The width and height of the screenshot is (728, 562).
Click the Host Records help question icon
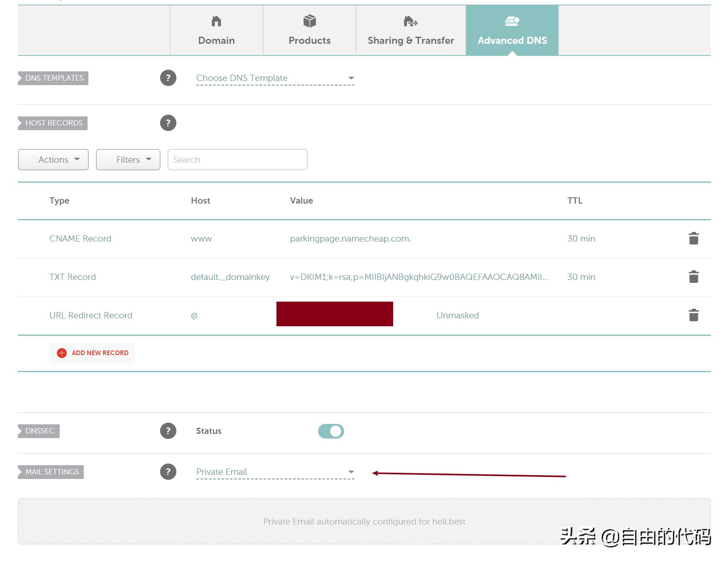tap(168, 123)
